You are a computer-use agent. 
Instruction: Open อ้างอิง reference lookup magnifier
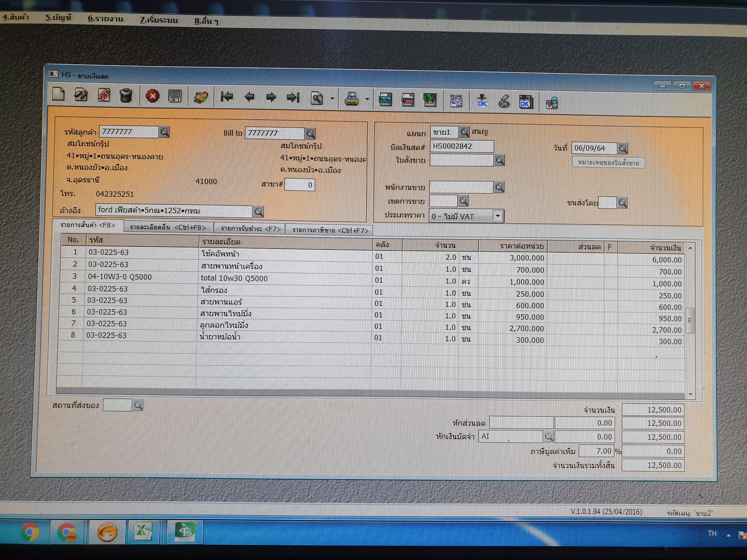click(x=259, y=212)
